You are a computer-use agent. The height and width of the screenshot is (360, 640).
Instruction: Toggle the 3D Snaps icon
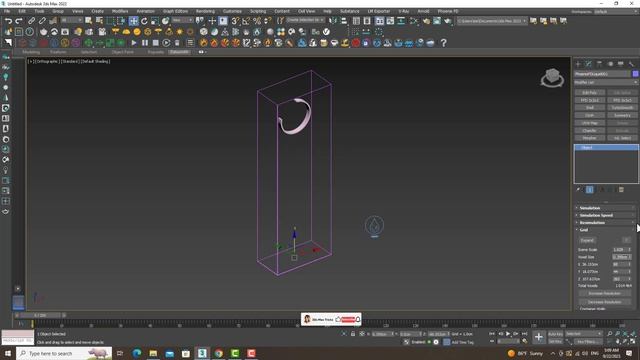pyautogui.click(x=236, y=21)
